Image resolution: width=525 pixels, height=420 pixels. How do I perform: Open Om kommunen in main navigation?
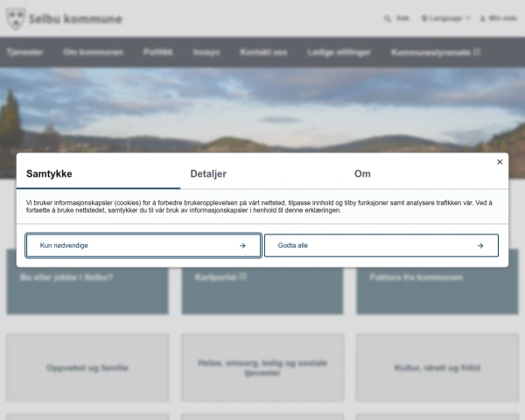point(93,52)
